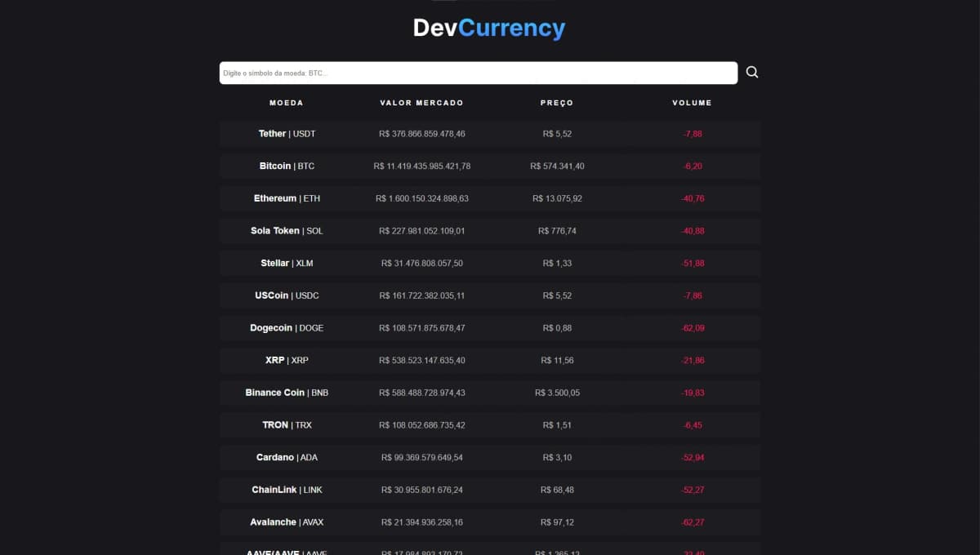This screenshot has width=980, height=555.
Task: Click TRON market value R$ 108.052.686.735,42
Action: [x=422, y=425]
